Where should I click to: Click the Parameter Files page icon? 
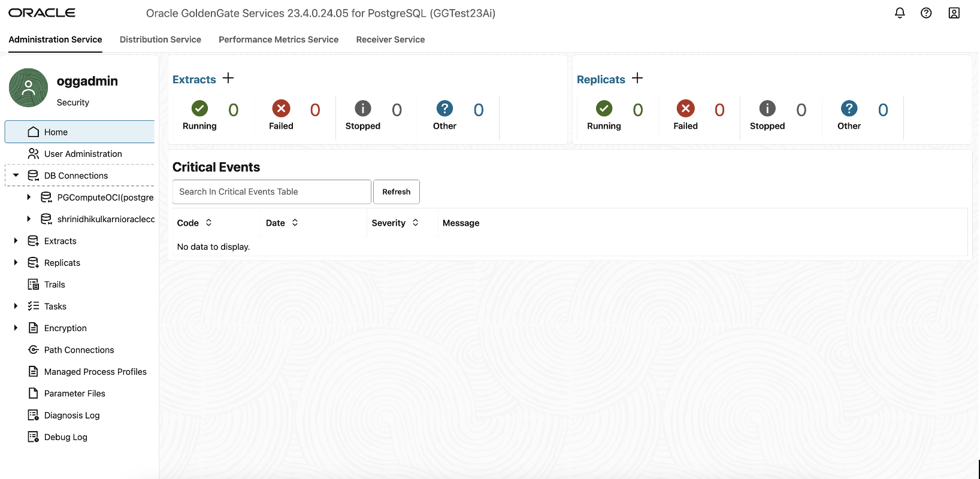coord(34,393)
